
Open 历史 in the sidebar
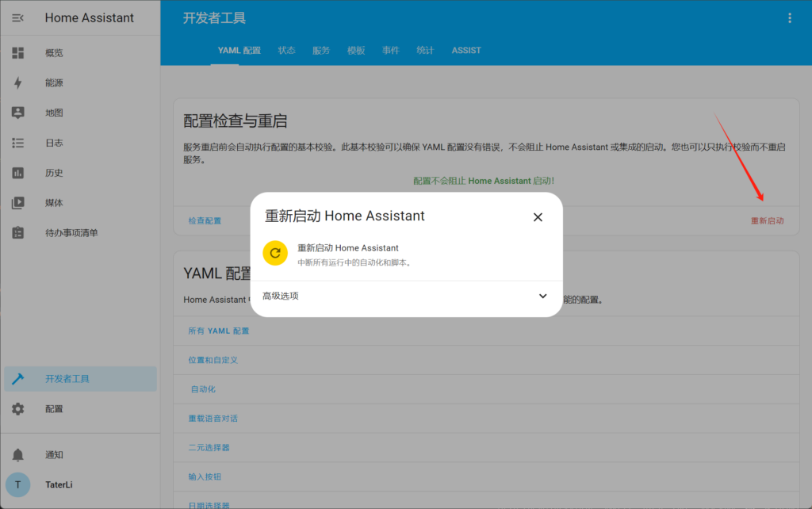pos(55,173)
